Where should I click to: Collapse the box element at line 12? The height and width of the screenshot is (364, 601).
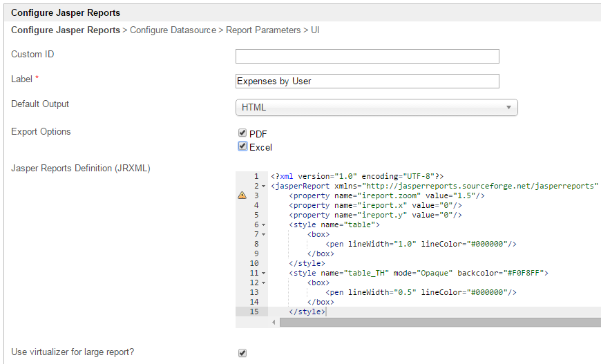(264, 283)
